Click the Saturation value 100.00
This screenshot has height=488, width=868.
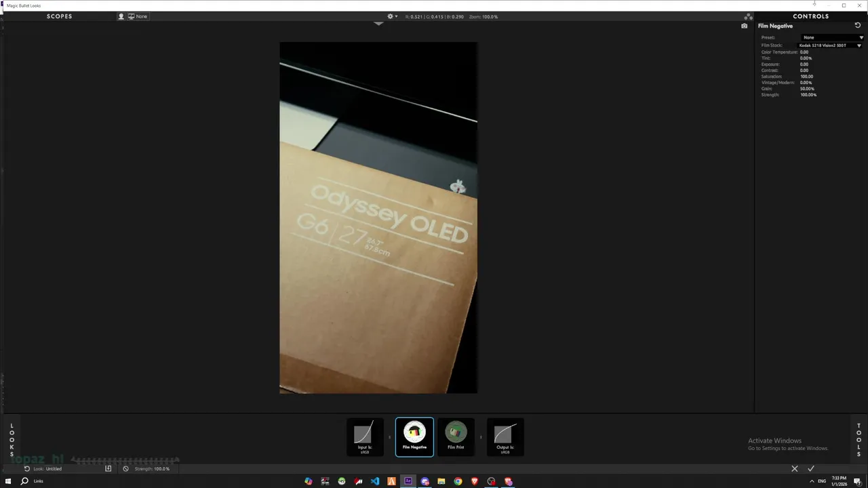click(806, 77)
